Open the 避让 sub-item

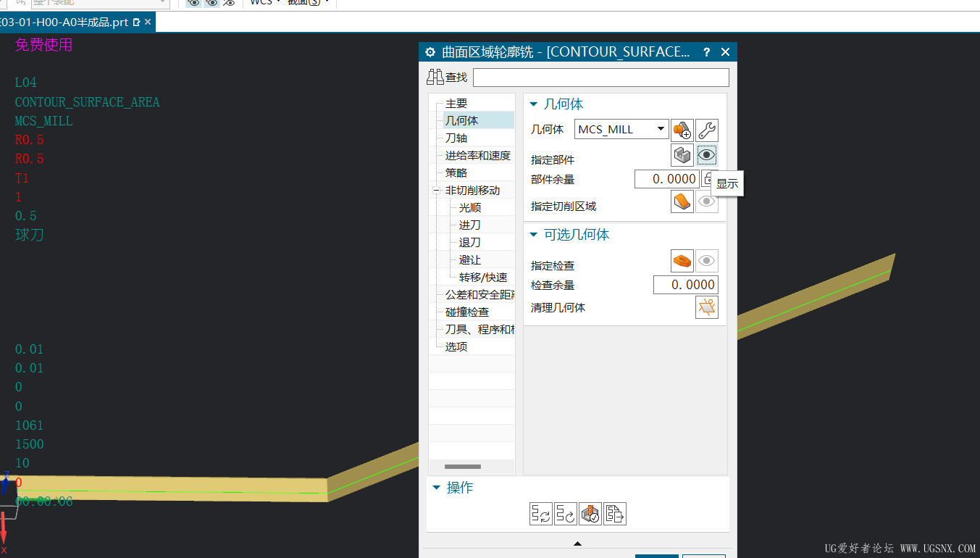pos(470,259)
